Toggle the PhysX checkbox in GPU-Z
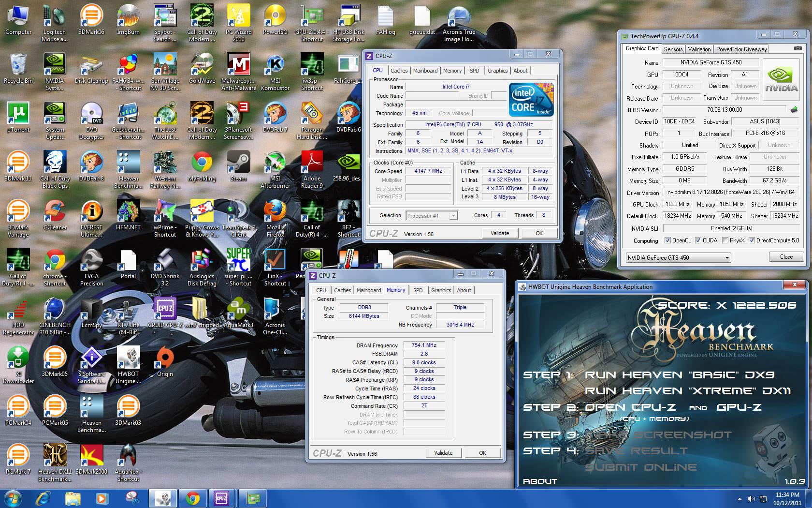 point(725,240)
